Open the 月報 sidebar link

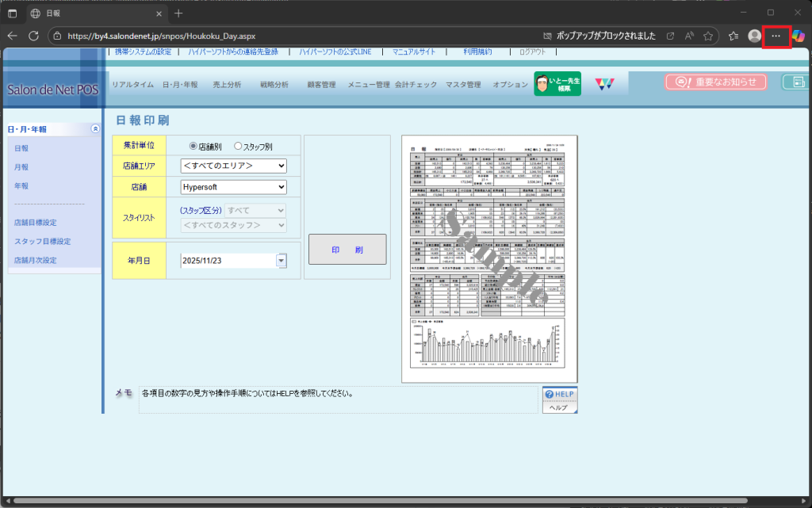pyautogui.click(x=21, y=167)
